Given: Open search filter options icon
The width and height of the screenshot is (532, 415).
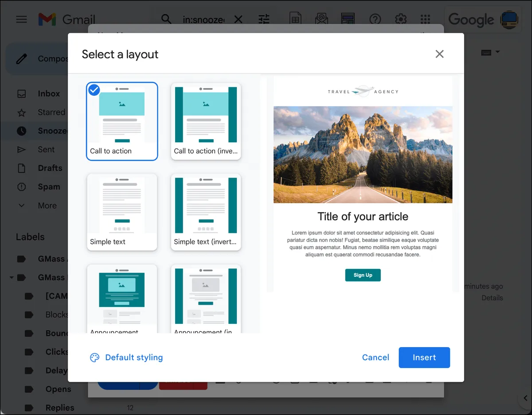Looking at the screenshot, I should [x=264, y=19].
